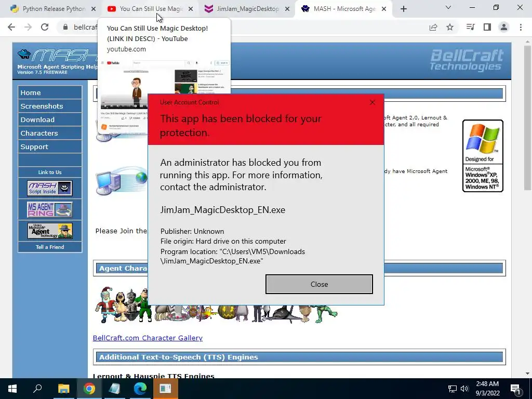Click the page vertical scrollbar thumb
Screen dimensions: 532x399
pyautogui.click(x=527, y=117)
